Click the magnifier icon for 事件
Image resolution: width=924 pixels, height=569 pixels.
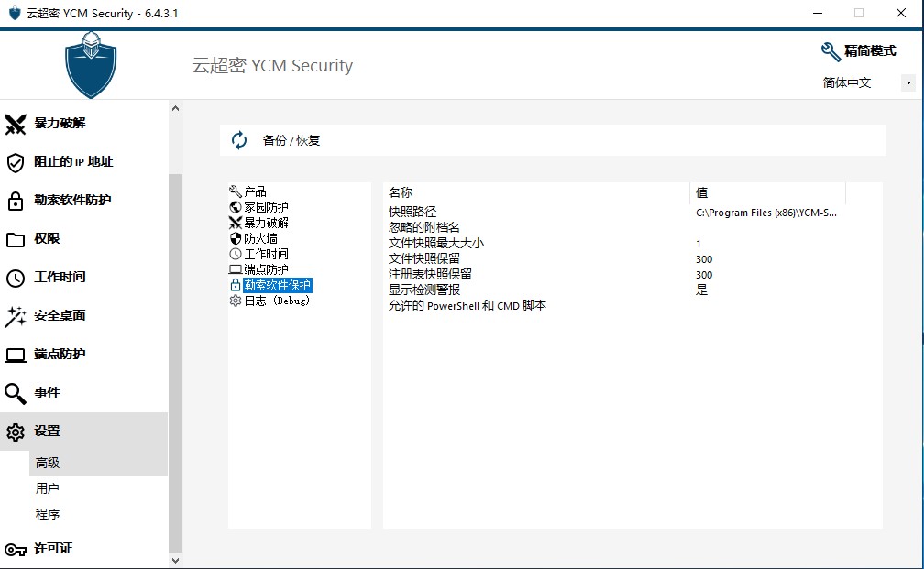pyautogui.click(x=16, y=393)
